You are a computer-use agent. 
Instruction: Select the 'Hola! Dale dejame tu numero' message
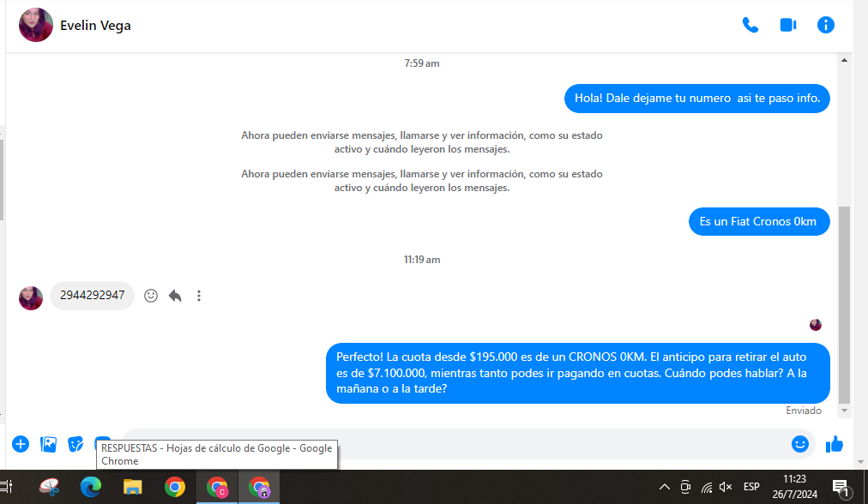coord(697,99)
